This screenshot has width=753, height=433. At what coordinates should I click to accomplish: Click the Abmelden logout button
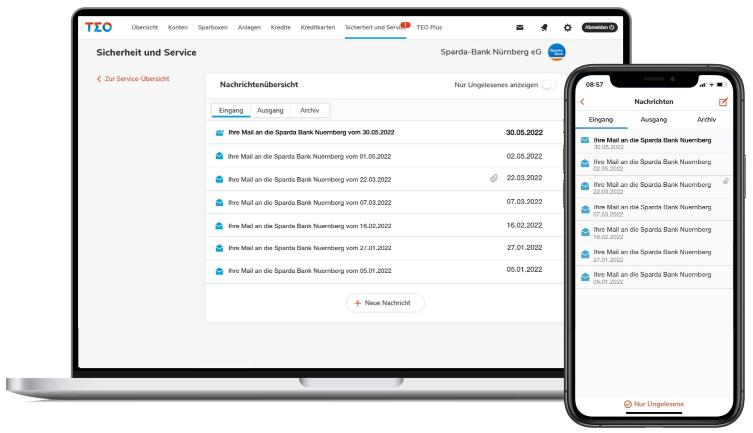(599, 27)
